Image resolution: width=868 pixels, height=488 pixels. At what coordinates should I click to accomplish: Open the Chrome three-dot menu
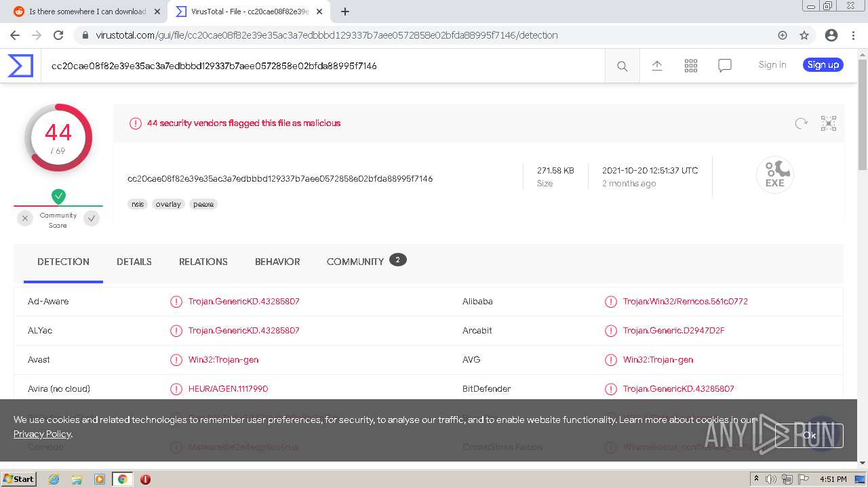click(852, 35)
